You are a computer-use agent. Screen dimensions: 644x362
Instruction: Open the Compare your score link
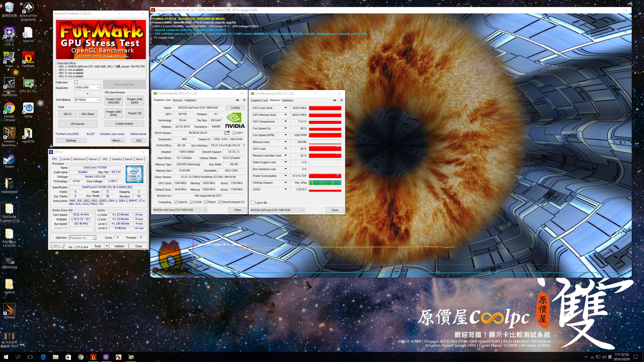pyautogui.click(x=112, y=134)
